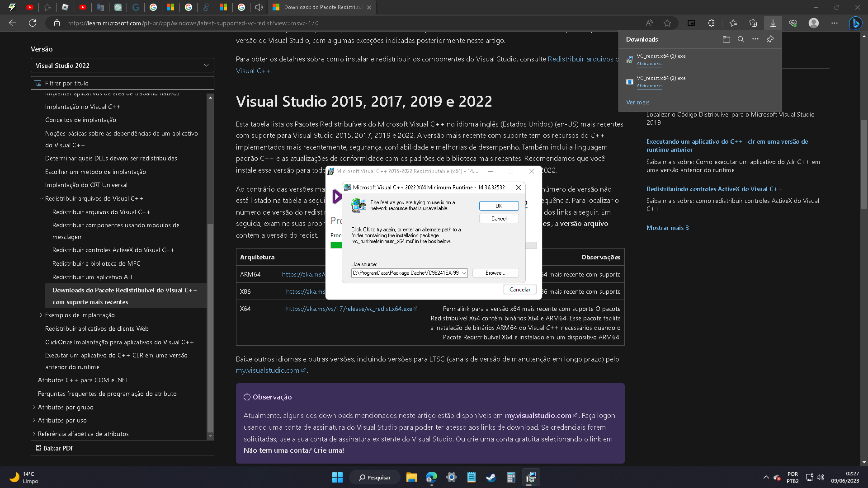Open Steam from taskbar
The width and height of the screenshot is (868, 488).
pos(491,477)
